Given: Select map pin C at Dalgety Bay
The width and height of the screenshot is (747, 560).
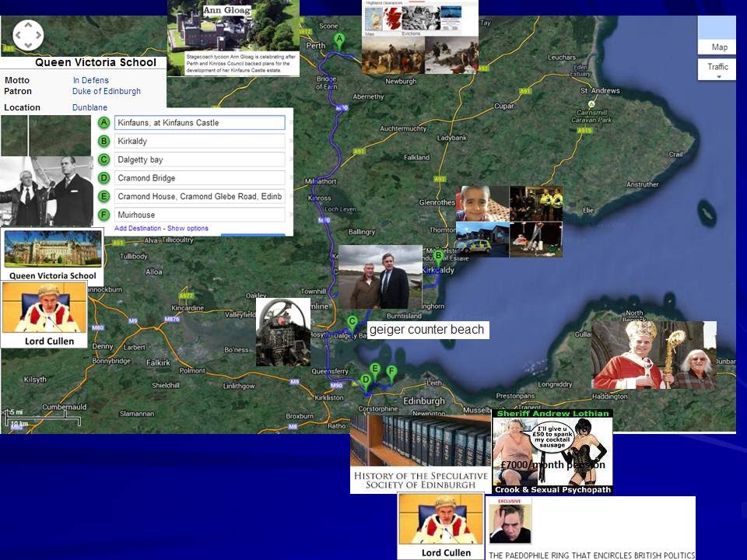Looking at the screenshot, I should coord(352,324).
